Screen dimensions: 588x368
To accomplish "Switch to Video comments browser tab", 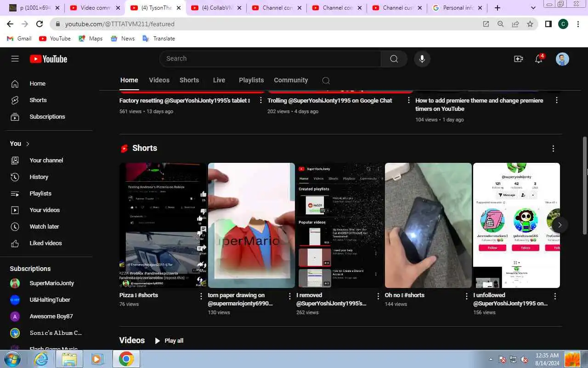I will click(95, 8).
